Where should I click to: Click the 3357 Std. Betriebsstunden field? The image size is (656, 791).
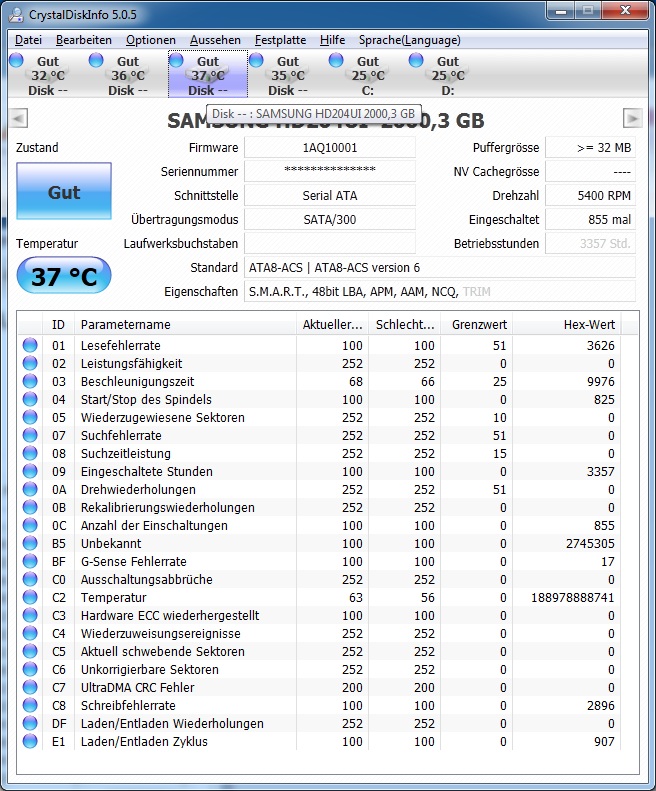coord(590,243)
